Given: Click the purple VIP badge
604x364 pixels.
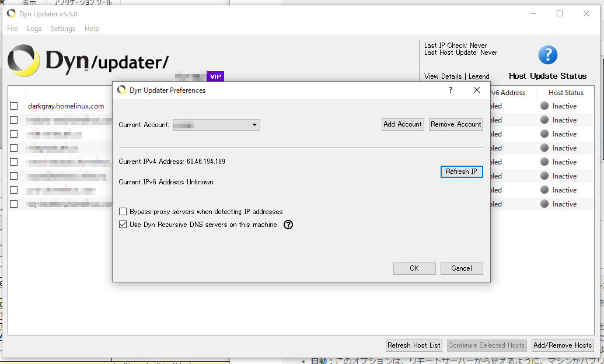Looking at the screenshot, I should point(215,76).
